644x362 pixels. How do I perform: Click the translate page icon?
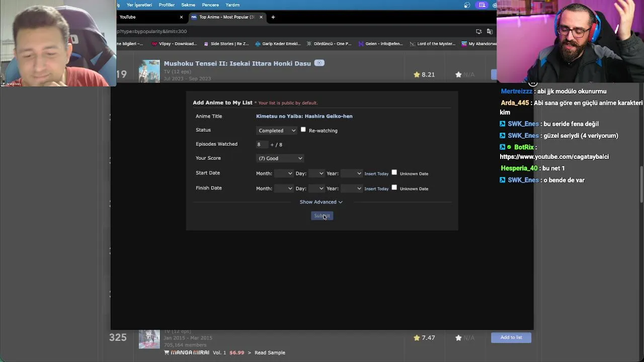(x=490, y=31)
